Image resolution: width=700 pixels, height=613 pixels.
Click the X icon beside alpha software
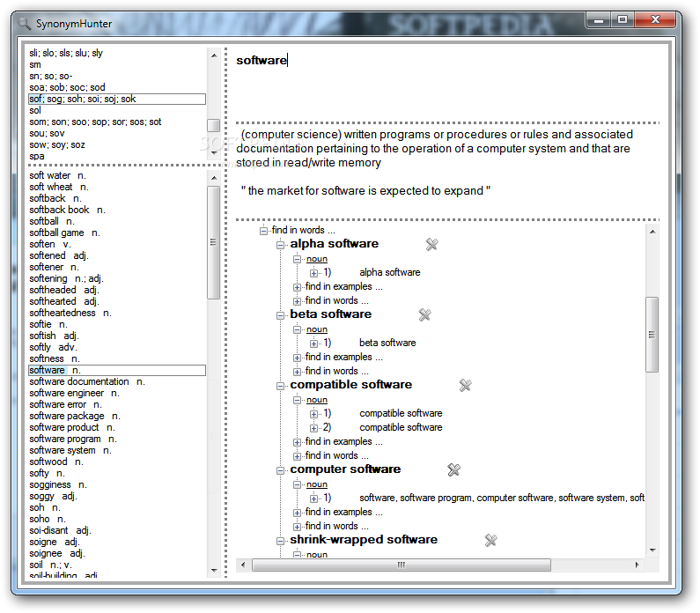(431, 244)
